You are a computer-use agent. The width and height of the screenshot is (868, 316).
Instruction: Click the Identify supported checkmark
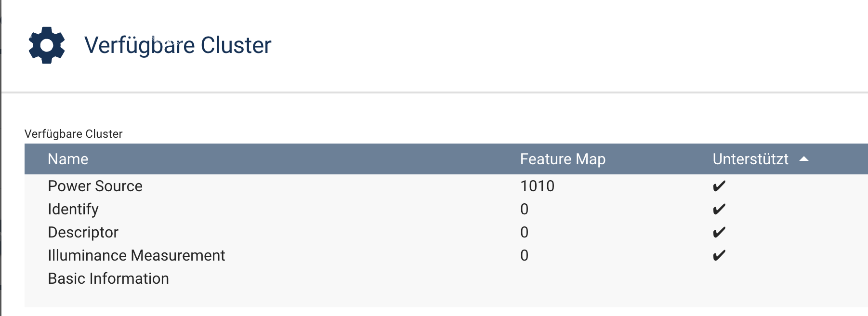point(719,210)
